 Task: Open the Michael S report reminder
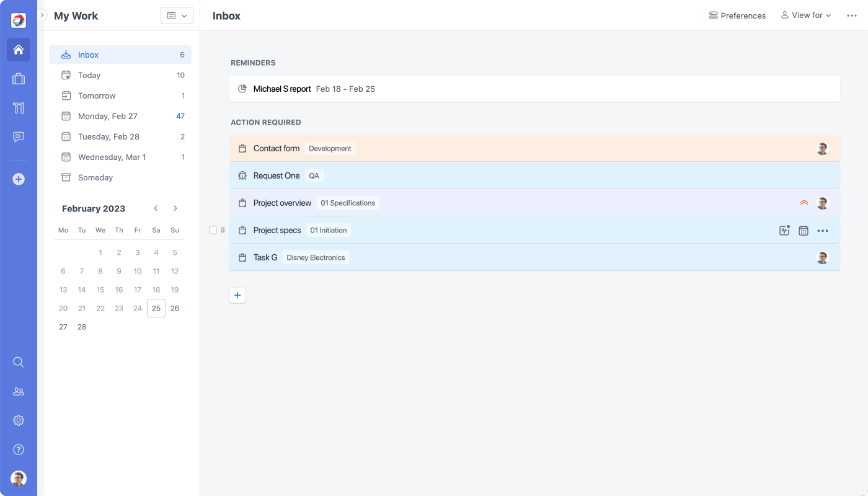pos(534,89)
